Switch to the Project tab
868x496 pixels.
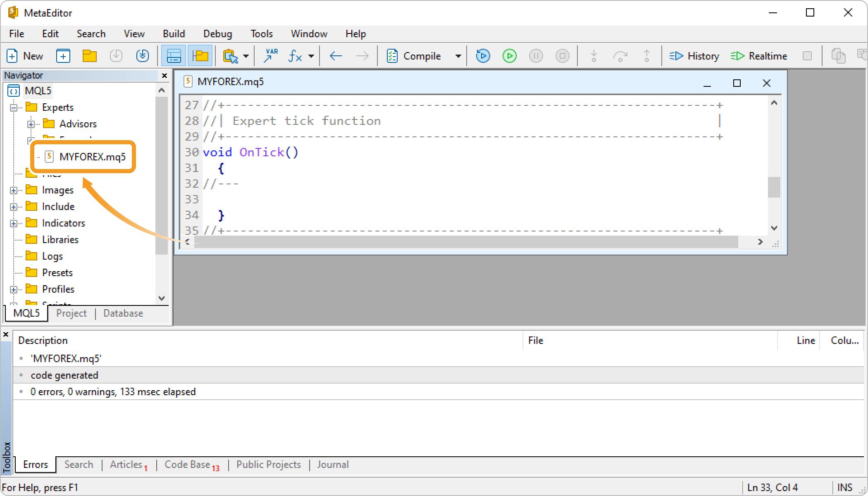pos(71,313)
